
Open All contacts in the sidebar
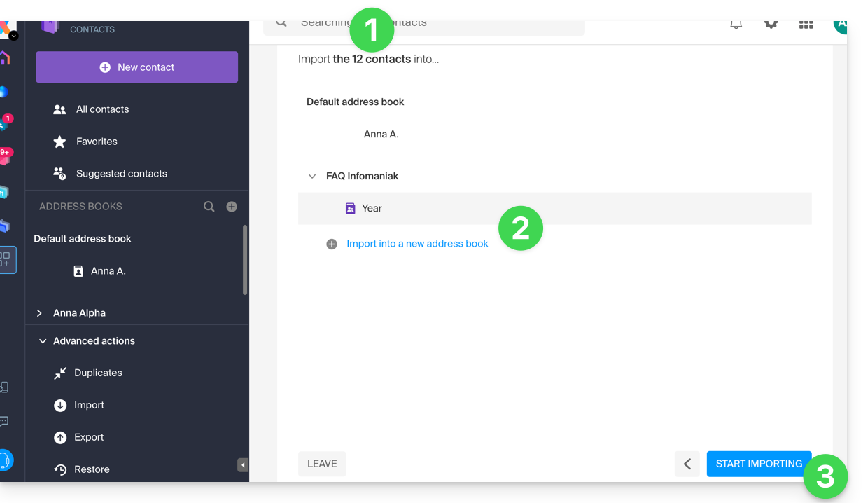[x=102, y=109]
